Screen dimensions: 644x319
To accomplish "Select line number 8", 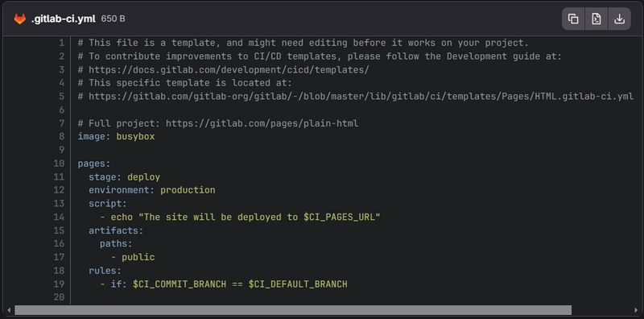I will pos(62,136).
